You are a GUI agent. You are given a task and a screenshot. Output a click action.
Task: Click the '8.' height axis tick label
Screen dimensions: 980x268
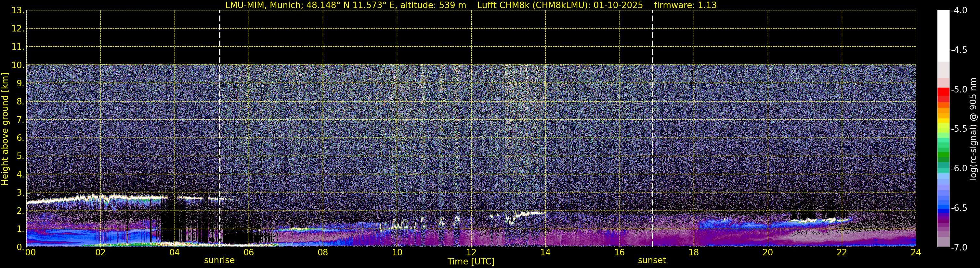[x=20, y=102]
